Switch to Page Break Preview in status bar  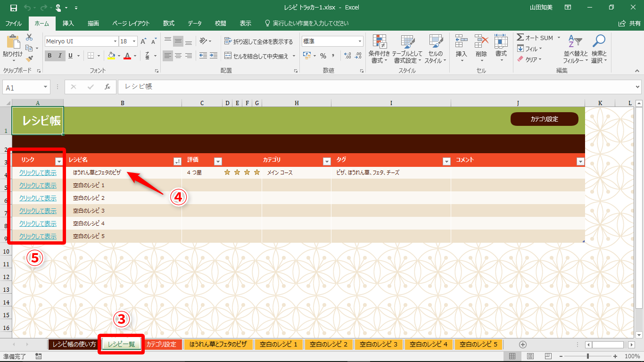pyautogui.click(x=549, y=356)
